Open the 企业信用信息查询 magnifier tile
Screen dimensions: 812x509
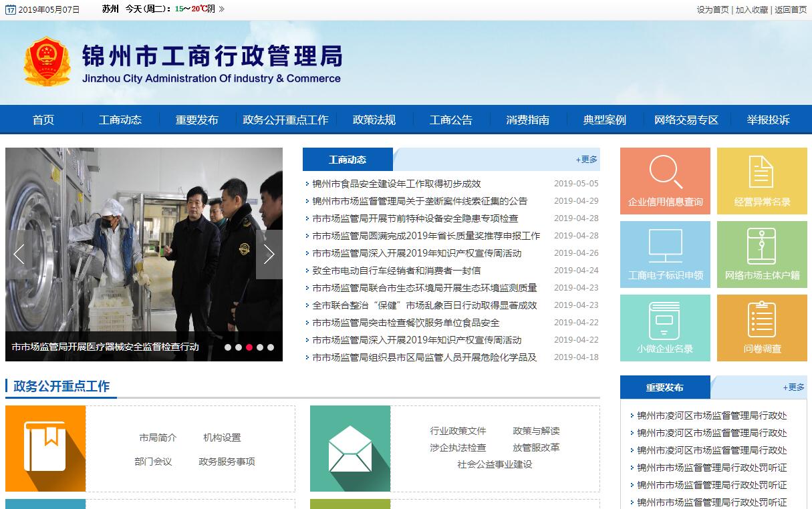coord(665,172)
